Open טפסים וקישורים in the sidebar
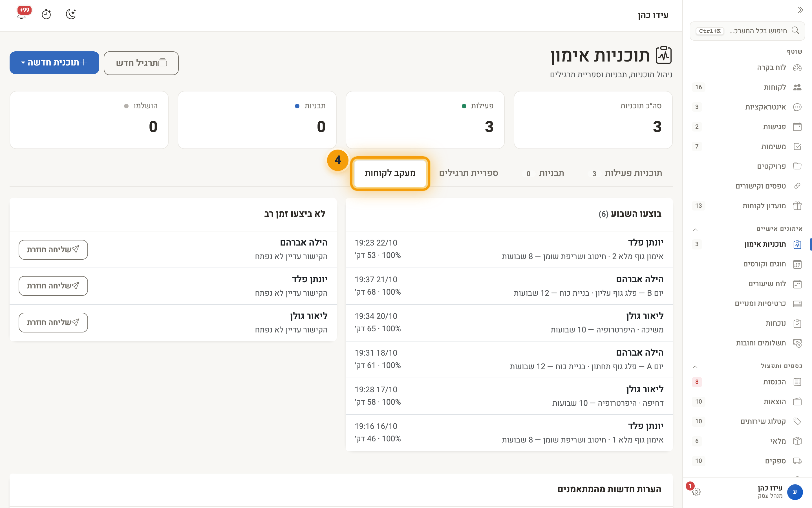This screenshot has height=508, width=812. 747,186
